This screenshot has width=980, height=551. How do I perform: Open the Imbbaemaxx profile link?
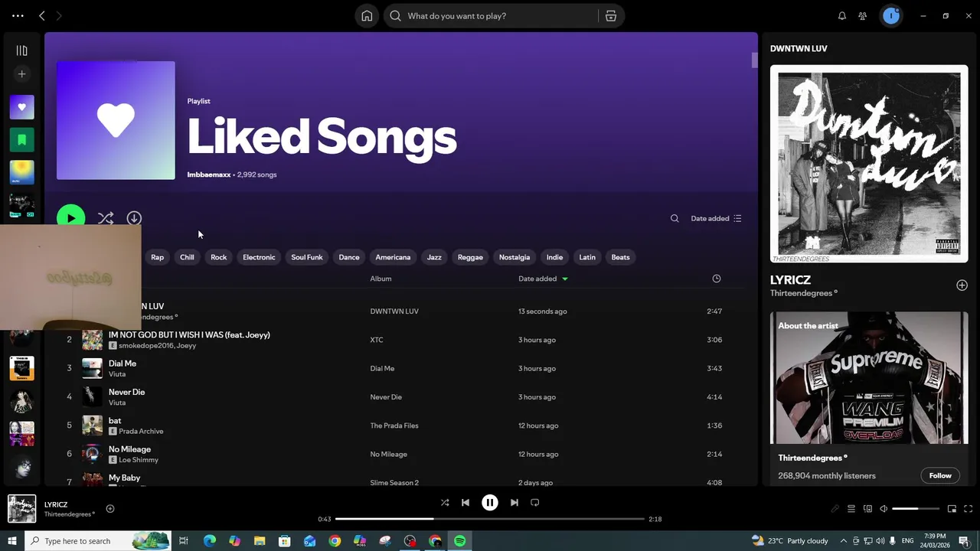point(209,174)
